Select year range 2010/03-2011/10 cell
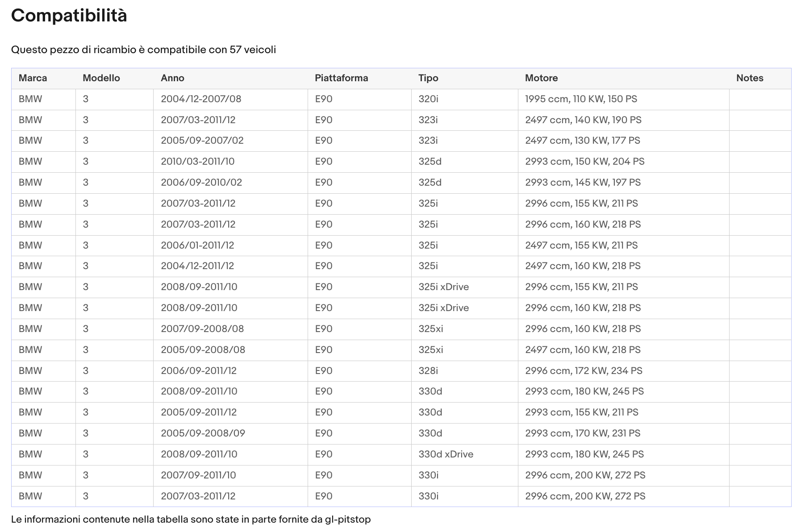This screenshot has width=801, height=532. 230,162
